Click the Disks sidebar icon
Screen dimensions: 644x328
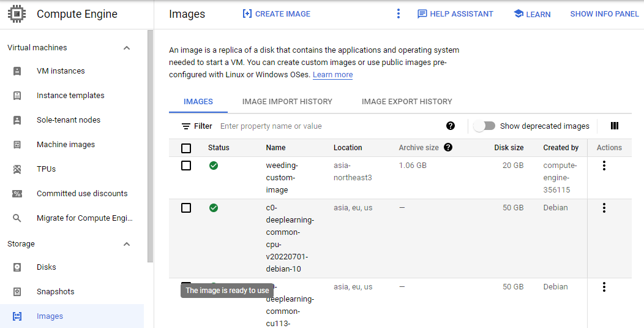point(17,267)
